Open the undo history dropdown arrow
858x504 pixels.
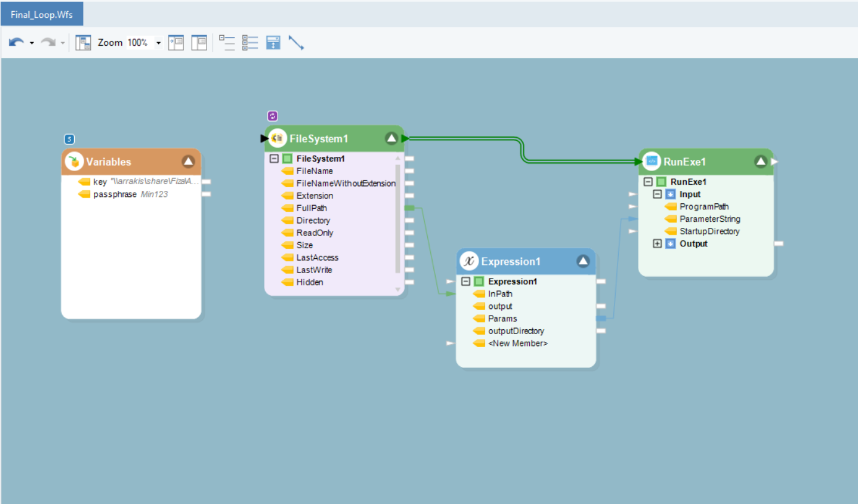click(x=32, y=43)
